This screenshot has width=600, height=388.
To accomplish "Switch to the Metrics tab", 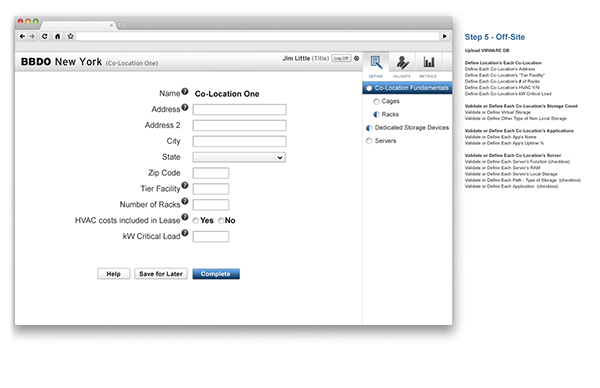I will (x=428, y=66).
